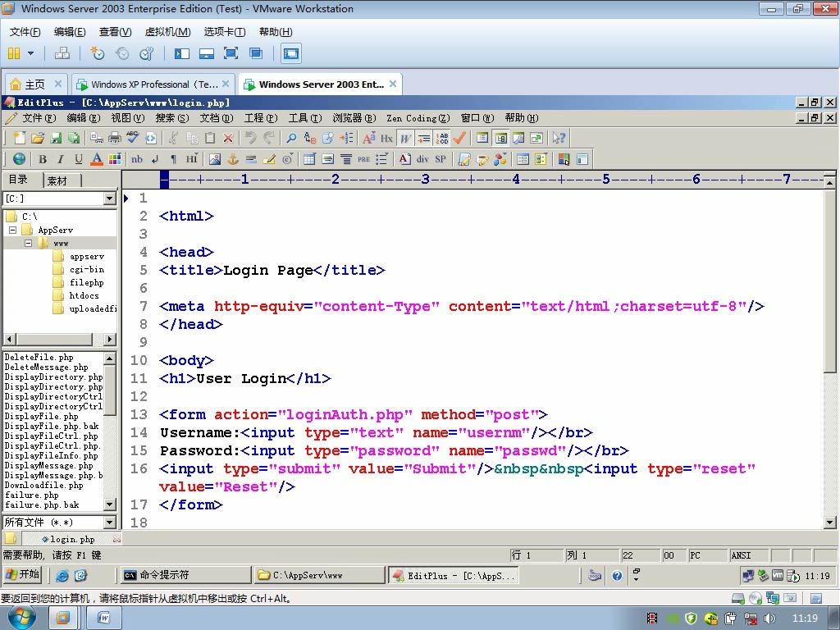Click the host volume speaker tray icon

[769, 618]
